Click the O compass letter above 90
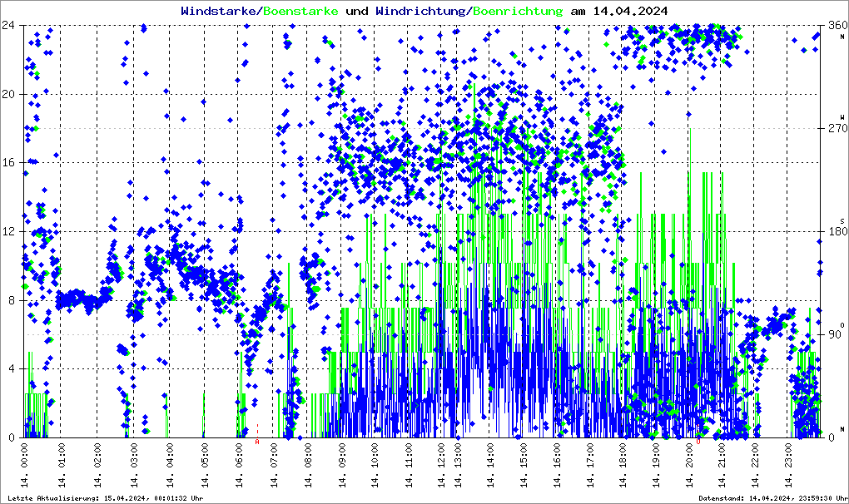 (x=842, y=324)
